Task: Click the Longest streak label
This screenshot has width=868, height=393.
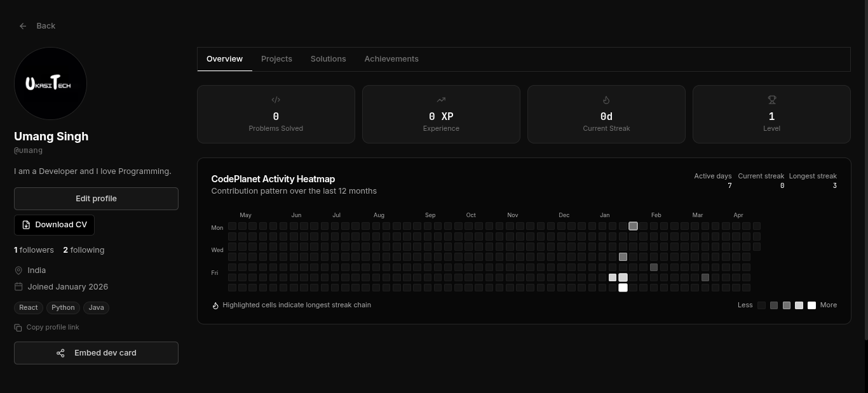Action: [813, 176]
